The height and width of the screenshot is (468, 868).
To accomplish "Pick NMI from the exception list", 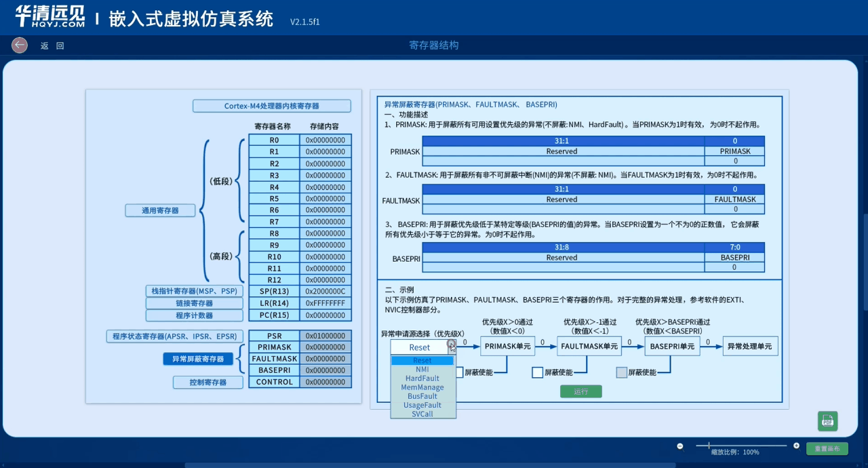I will click(422, 370).
